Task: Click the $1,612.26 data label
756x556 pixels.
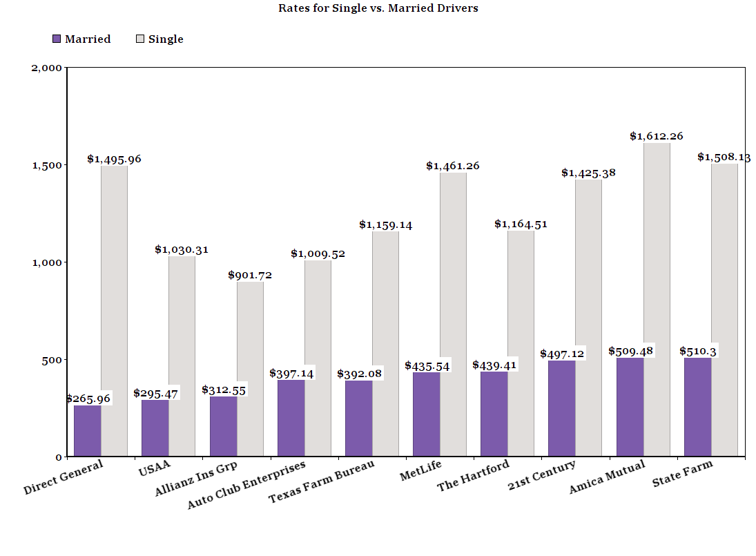Action: tap(657, 137)
